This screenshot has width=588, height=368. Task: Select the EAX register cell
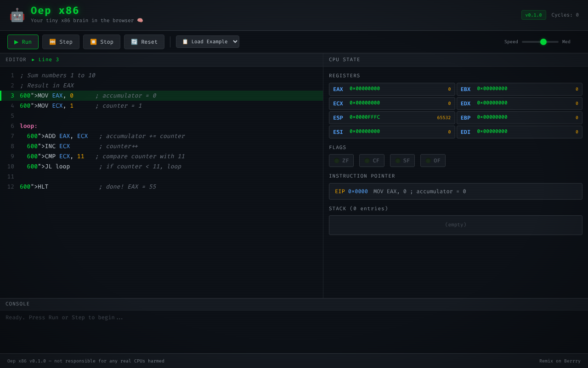point(392,89)
